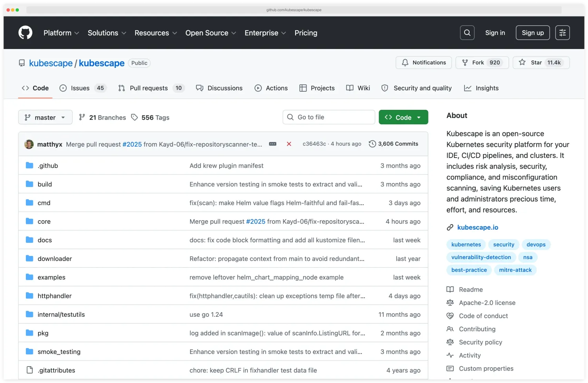
Task: Click the Pricing link
Action: [x=306, y=33]
